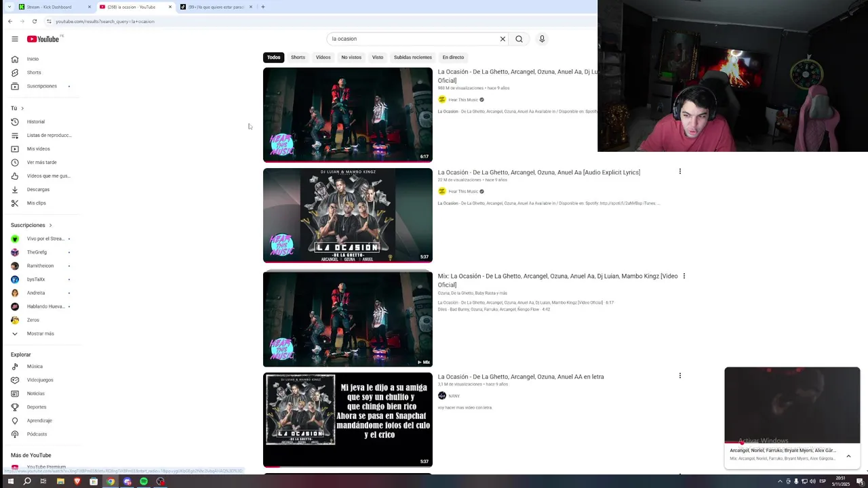The height and width of the screenshot is (488, 868).
Task: Open Aprendizaje in the Explorar section
Action: coord(41,420)
